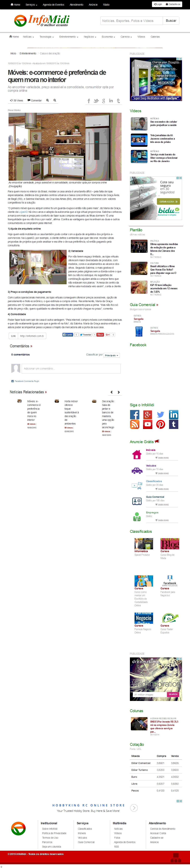The width and height of the screenshot is (190, 868).
Task: Open the InfoMidi Pinterest icon
Action: (160, 425)
